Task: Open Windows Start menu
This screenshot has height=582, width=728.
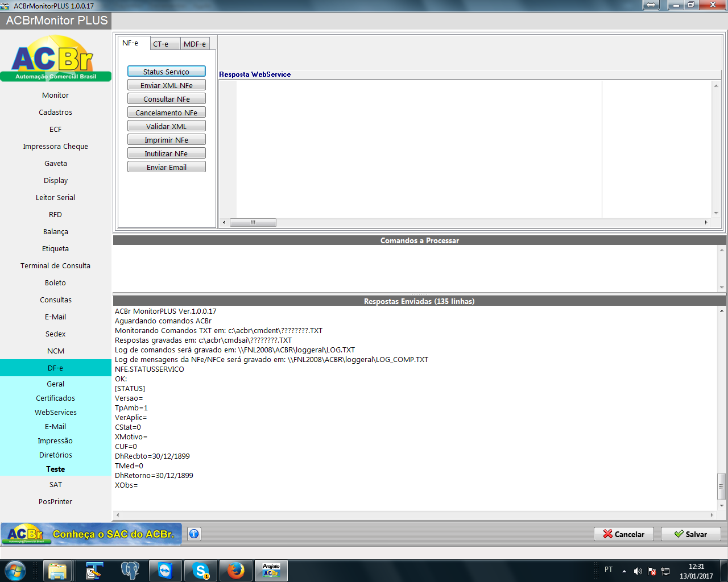Action: [15, 570]
